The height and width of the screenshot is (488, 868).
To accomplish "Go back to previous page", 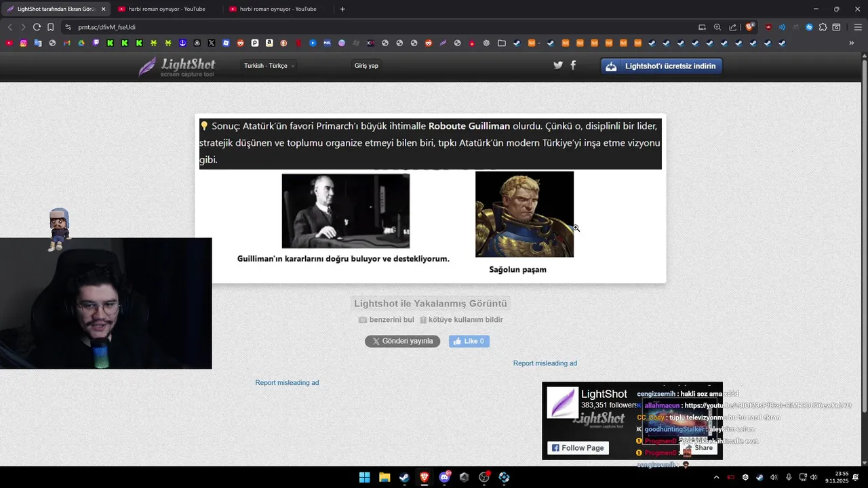I will point(9,27).
